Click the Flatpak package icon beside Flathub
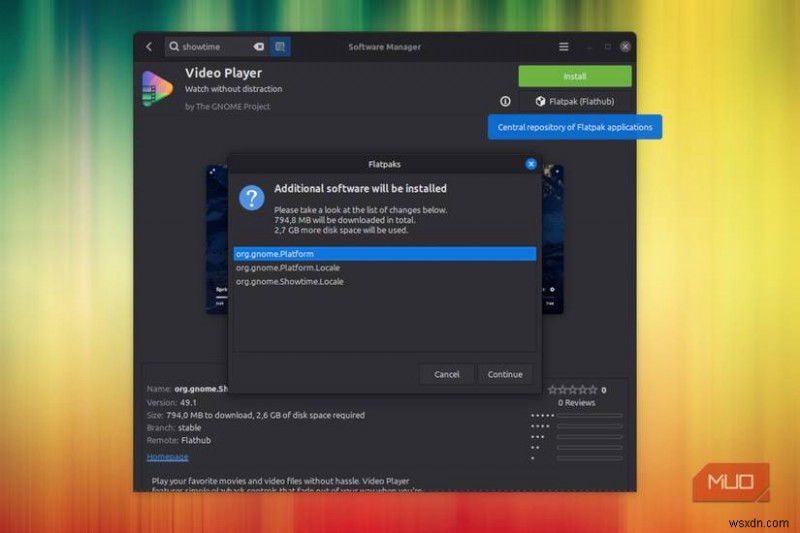 click(540, 101)
